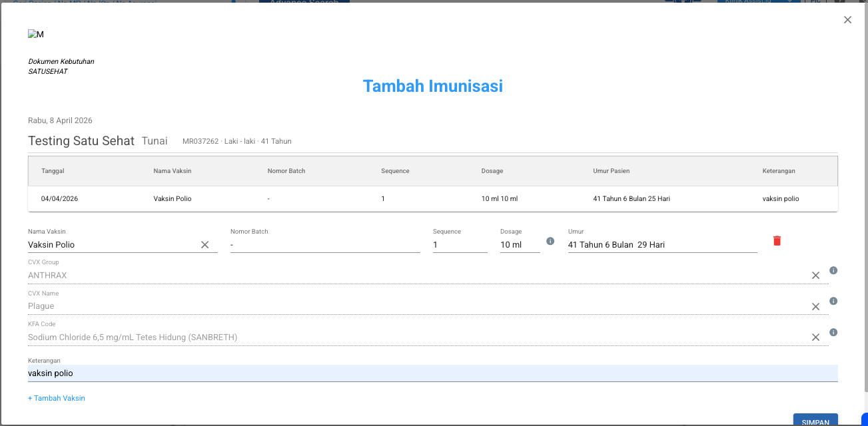Click into the Sequence input field
Screen dimensions: 868x426
pos(460,245)
